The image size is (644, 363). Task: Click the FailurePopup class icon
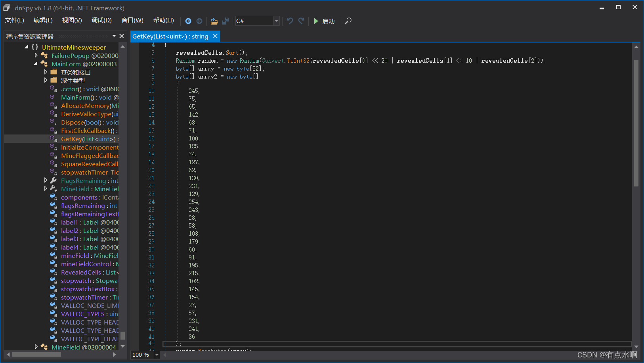pos(44,56)
